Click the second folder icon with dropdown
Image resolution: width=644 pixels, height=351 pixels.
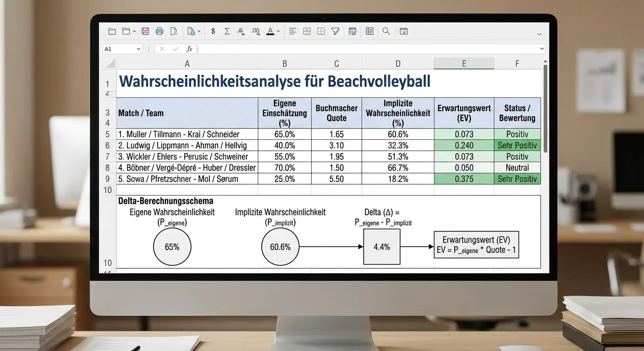[126, 32]
